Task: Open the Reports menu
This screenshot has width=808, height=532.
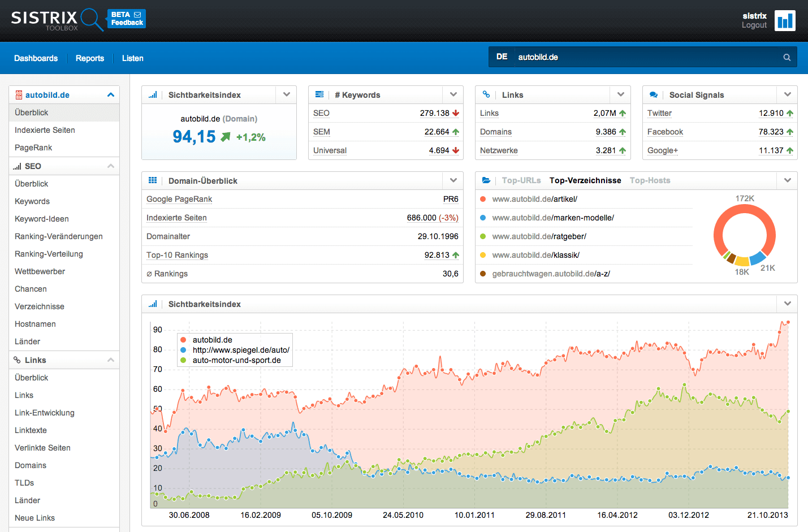Action: point(89,58)
